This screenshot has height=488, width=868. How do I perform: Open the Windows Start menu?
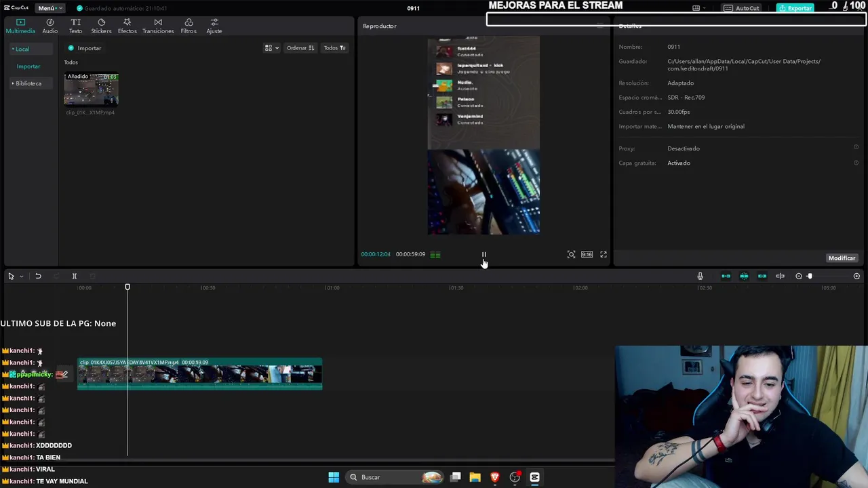pyautogui.click(x=334, y=477)
